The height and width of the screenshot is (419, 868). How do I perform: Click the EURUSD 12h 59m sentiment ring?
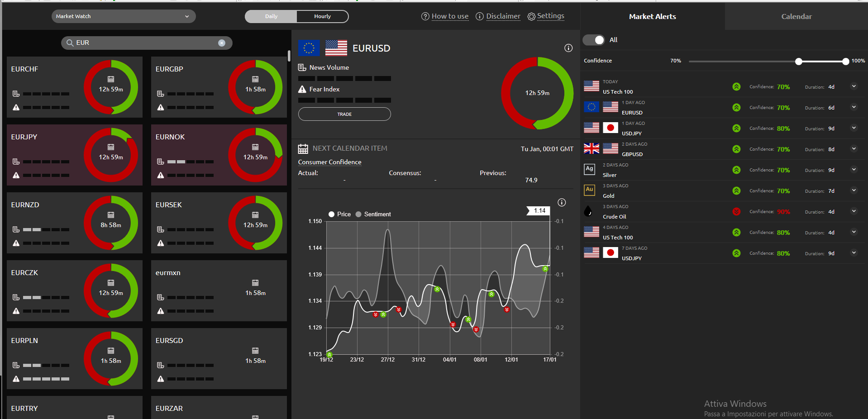[x=537, y=93]
